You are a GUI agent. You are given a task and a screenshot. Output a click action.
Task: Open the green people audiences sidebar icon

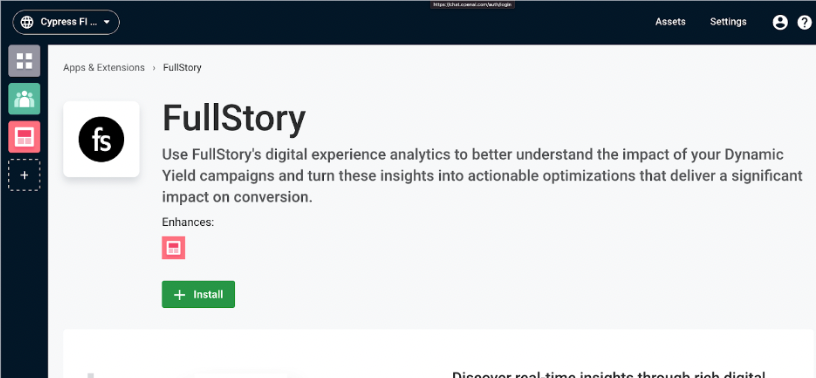point(24,99)
